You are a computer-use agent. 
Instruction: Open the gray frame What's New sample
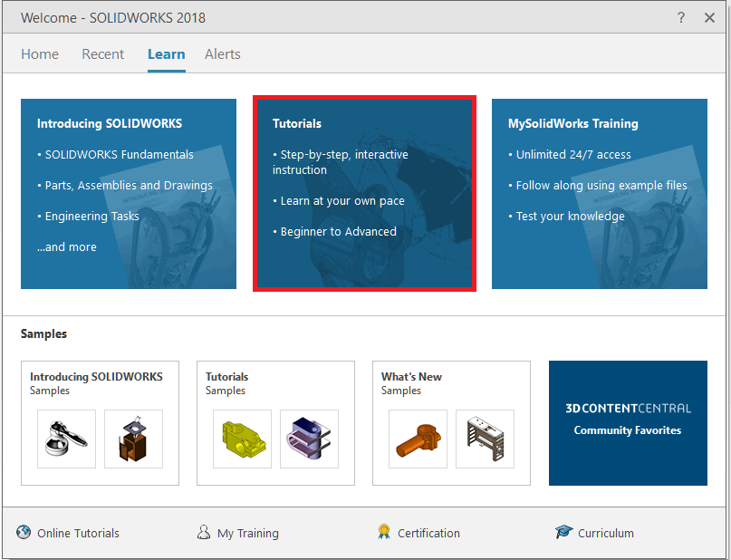[486, 439]
